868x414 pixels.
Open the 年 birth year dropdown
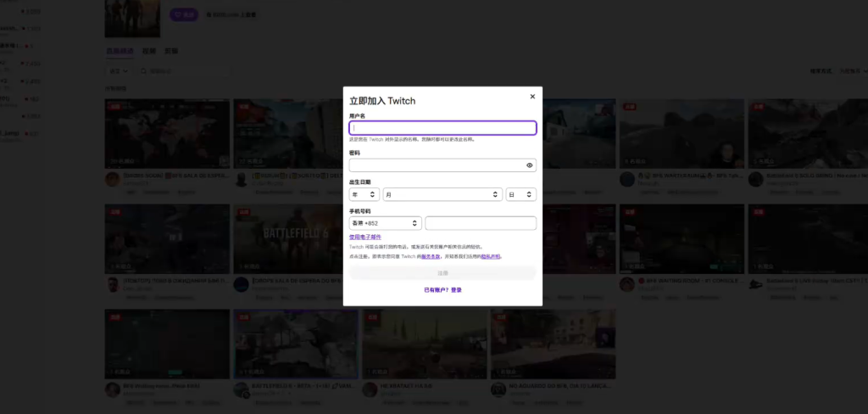click(x=364, y=194)
